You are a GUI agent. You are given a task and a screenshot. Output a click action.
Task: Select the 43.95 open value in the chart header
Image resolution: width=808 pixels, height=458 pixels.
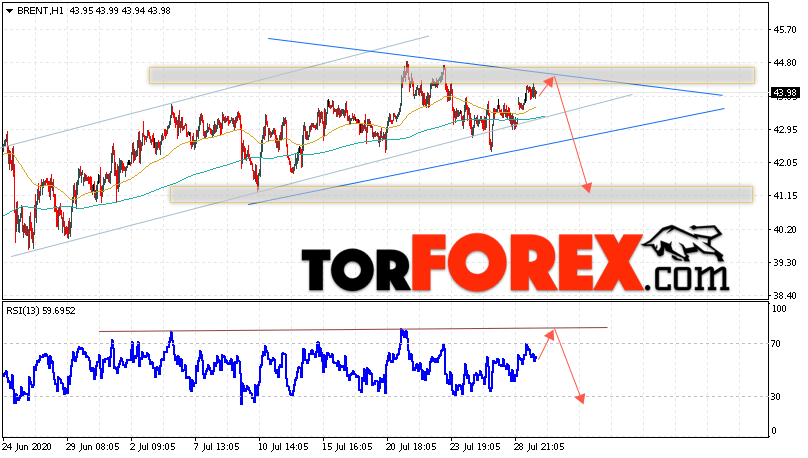[80, 11]
